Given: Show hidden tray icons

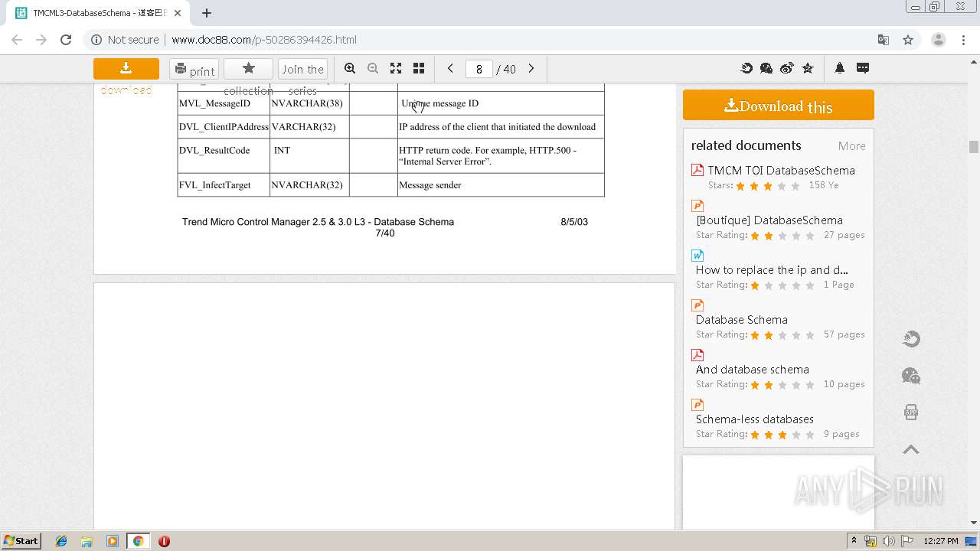Looking at the screenshot, I should pyautogui.click(x=854, y=541).
